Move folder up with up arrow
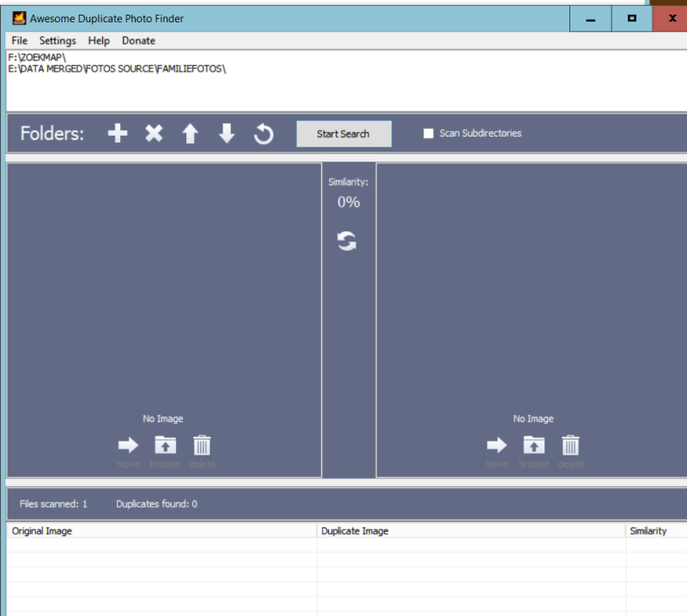Image resolution: width=687 pixels, height=616 pixels. [x=190, y=133]
